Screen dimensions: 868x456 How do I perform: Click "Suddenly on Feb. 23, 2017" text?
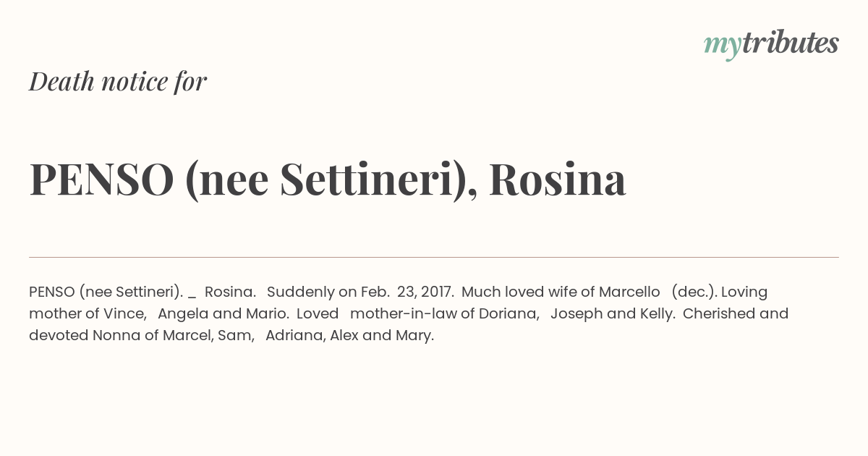[359, 292]
